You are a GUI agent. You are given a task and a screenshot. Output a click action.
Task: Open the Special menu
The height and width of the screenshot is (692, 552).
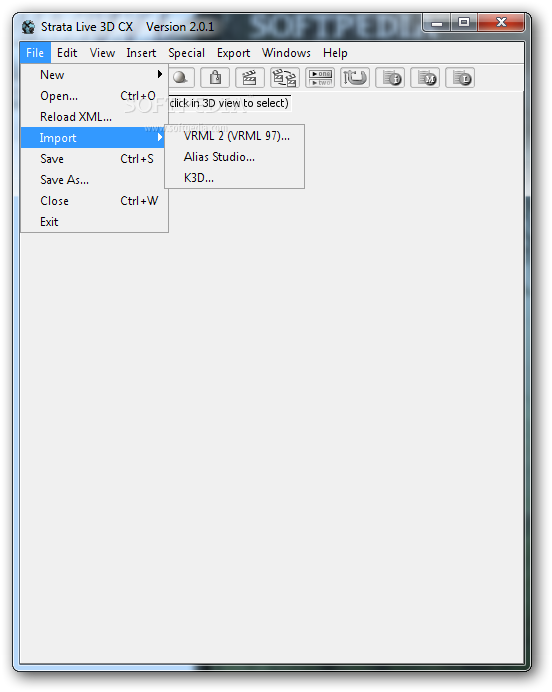tap(186, 53)
